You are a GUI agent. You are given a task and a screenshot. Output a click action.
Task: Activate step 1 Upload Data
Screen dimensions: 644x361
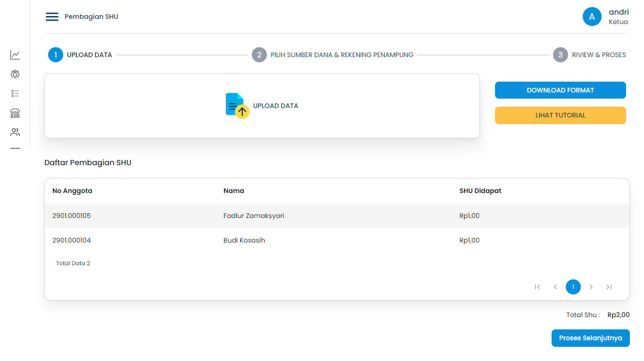point(55,55)
